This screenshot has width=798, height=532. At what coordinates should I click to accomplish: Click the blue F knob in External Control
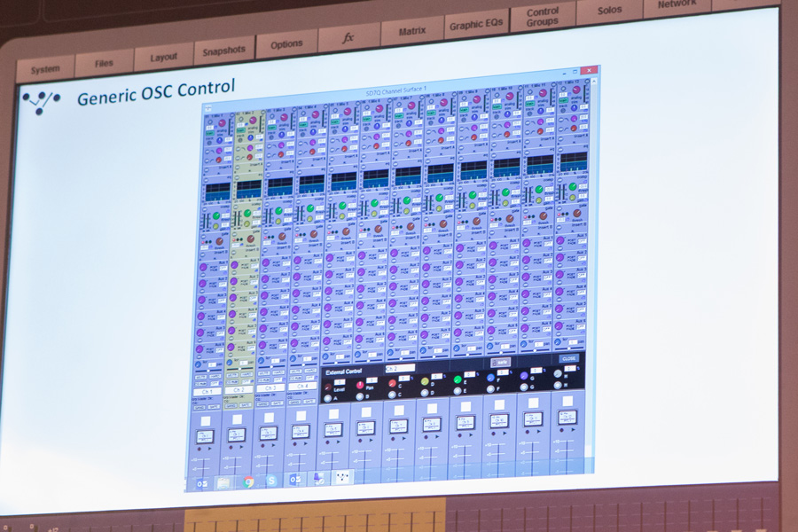pyautogui.click(x=490, y=378)
